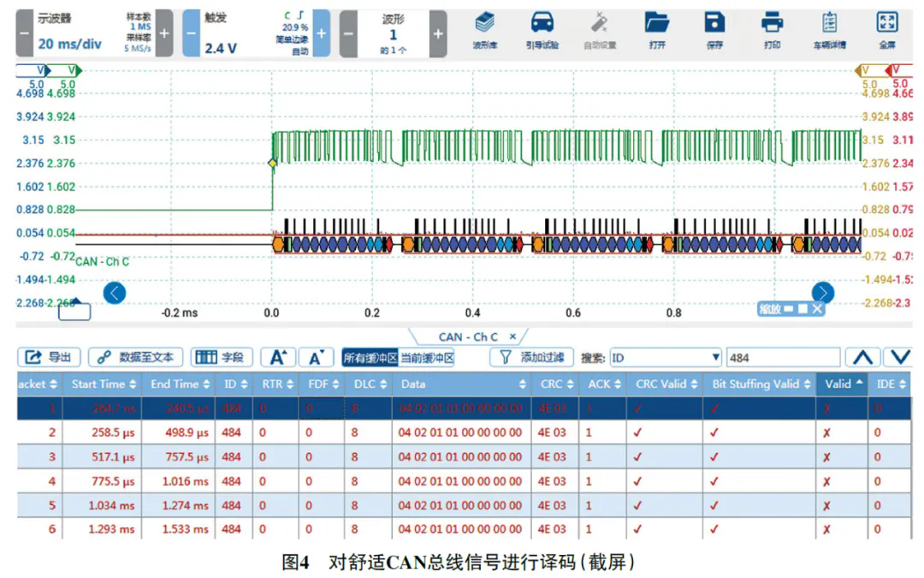The width and height of the screenshot is (924, 578).
Task: Increase oscilloscope time base with plus button
Action: point(165,33)
